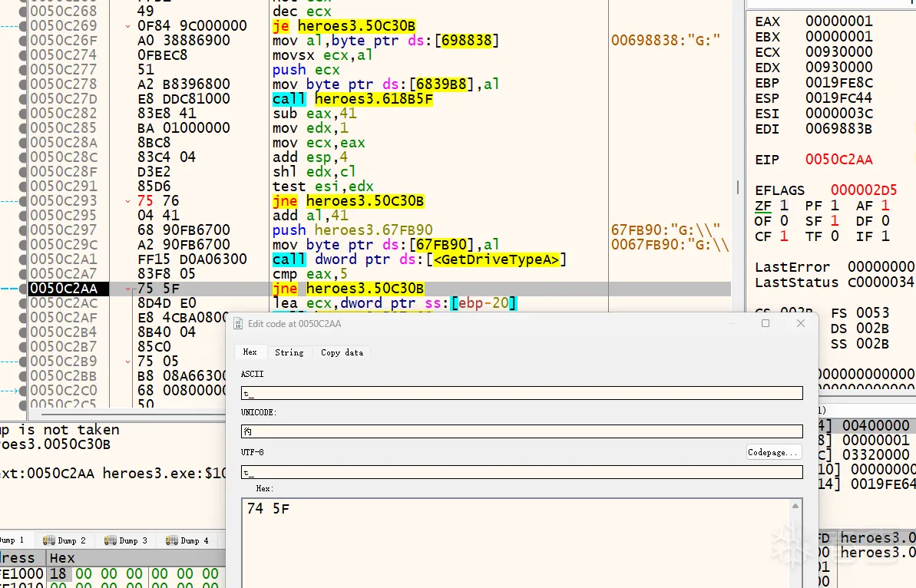Toggle the ZF flag value
This screenshot has height=588, width=916.
[784, 206]
